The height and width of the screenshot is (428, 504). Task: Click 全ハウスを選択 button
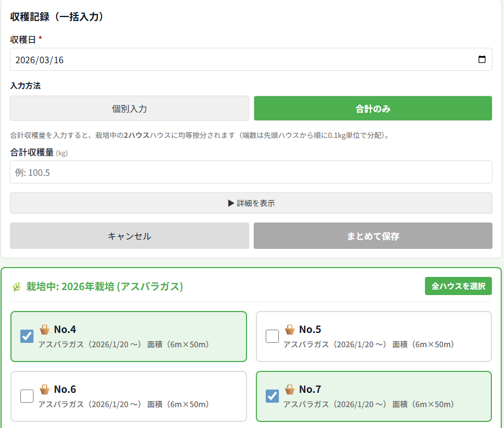pos(458,286)
